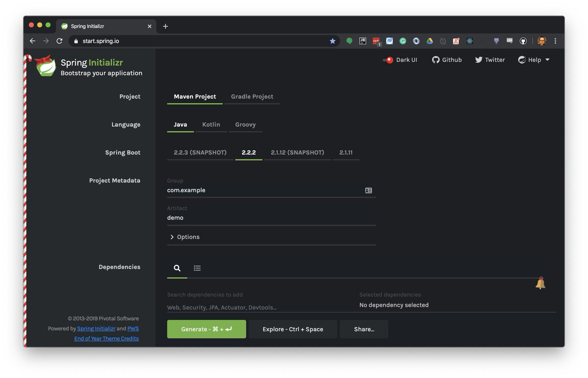Click the browser forward arrow
588x378 pixels.
46,41
